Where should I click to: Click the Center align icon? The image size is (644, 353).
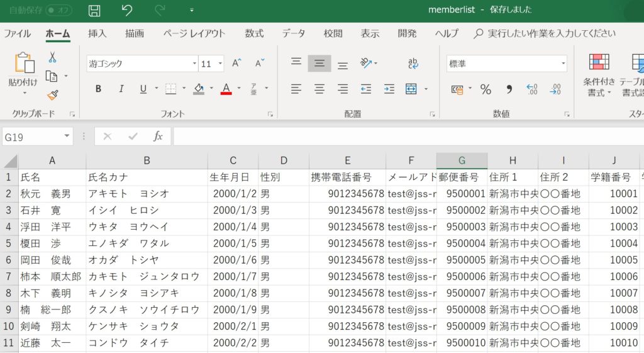click(x=319, y=89)
